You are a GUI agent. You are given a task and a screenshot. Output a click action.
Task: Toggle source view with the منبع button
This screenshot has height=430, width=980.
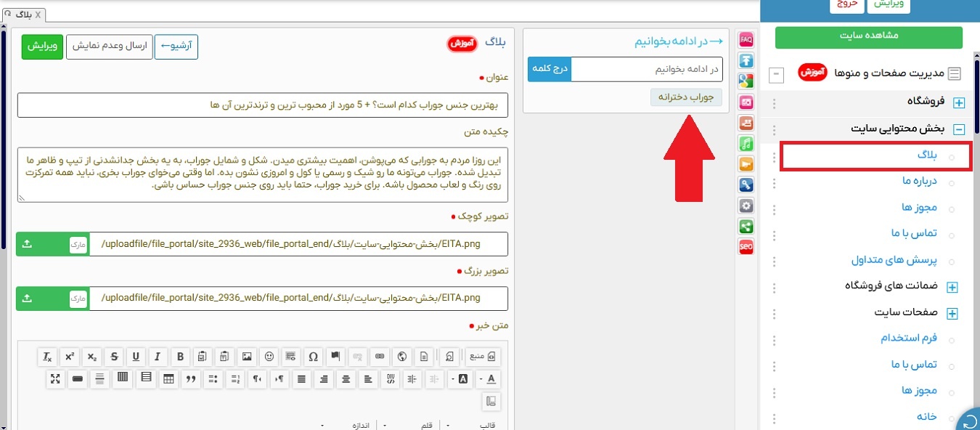(482, 356)
